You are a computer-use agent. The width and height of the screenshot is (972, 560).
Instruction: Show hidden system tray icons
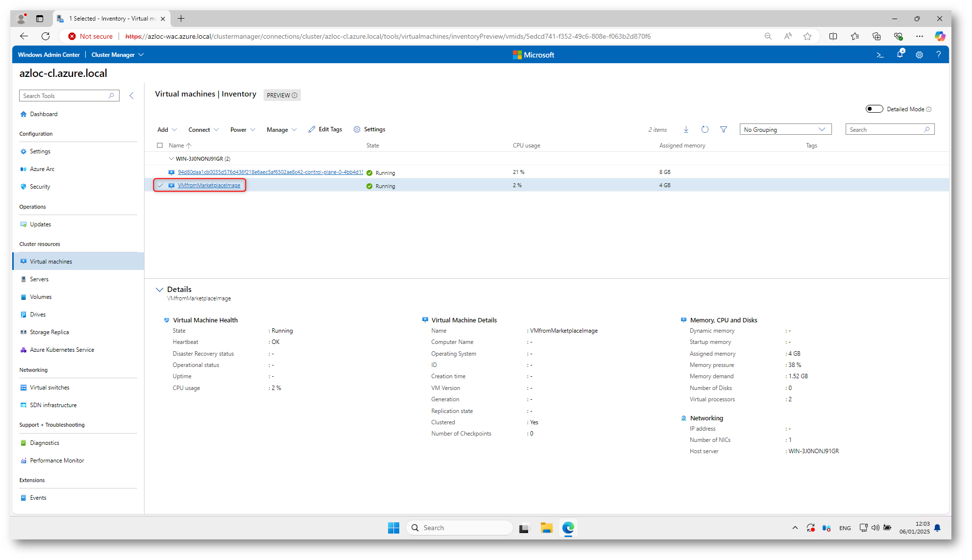pyautogui.click(x=795, y=528)
